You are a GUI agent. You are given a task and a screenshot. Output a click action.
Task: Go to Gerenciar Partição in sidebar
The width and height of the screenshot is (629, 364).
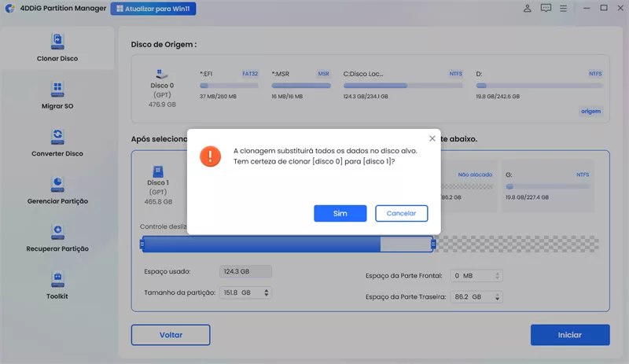click(57, 189)
